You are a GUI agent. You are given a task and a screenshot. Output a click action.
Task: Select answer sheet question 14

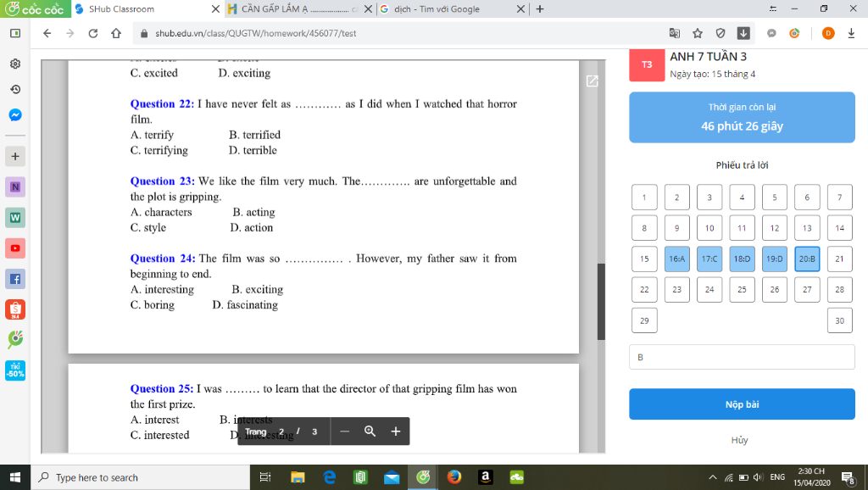pyautogui.click(x=840, y=228)
